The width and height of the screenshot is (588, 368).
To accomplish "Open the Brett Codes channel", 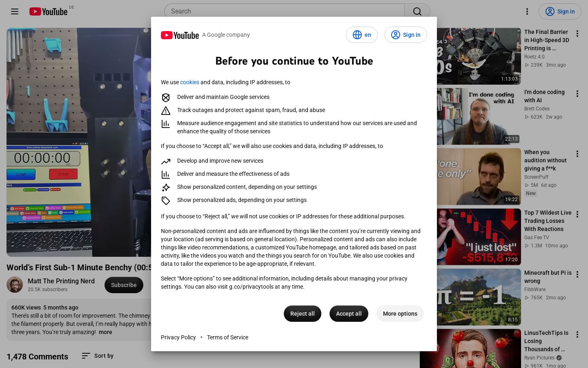I will click(537, 109).
